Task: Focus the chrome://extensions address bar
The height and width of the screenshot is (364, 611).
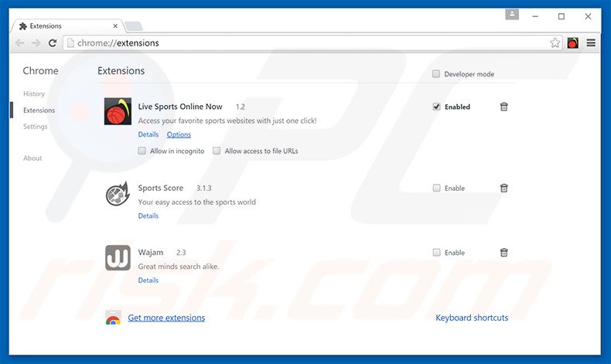Action: (312, 43)
